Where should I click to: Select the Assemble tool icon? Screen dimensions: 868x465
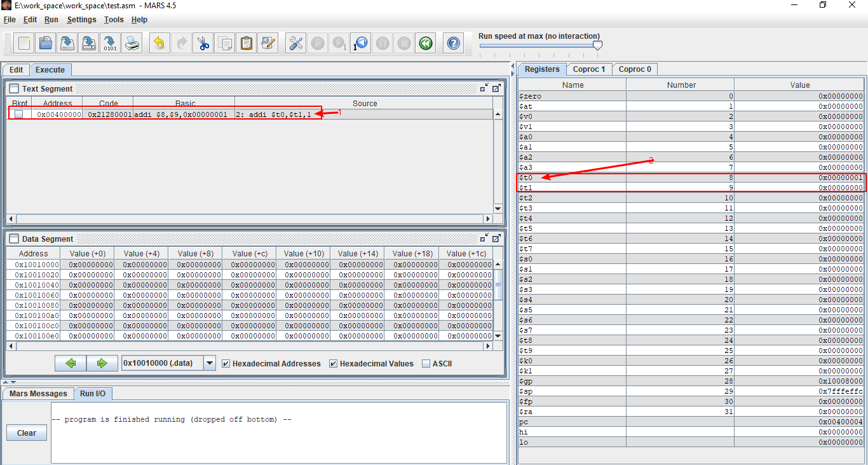tap(295, 43)
